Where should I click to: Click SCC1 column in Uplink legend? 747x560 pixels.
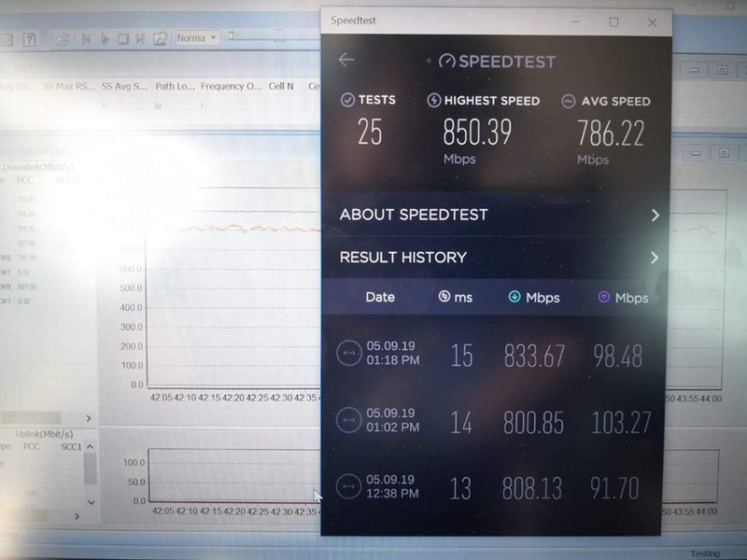coord(72,447)
